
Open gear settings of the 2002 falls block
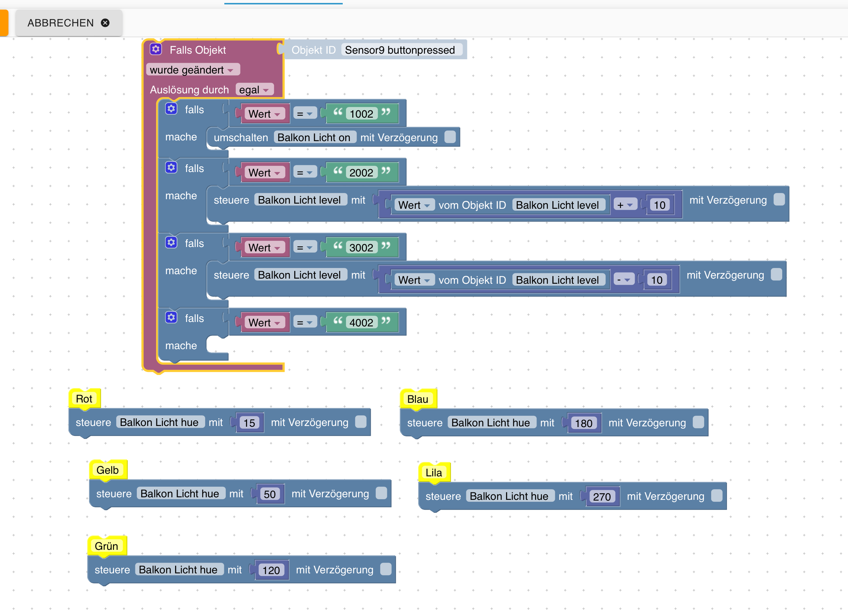[x=171, y=168]
